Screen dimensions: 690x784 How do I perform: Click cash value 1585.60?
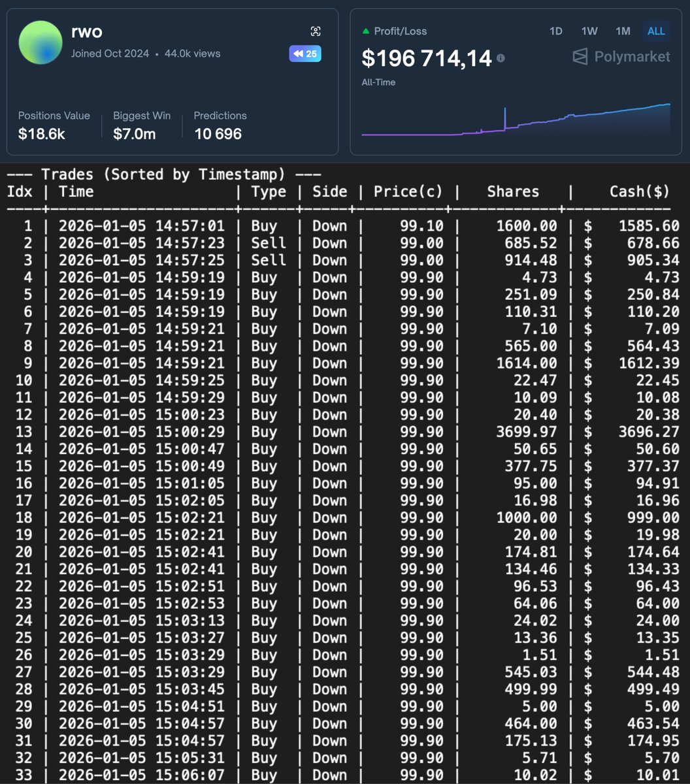pos(649,226)
